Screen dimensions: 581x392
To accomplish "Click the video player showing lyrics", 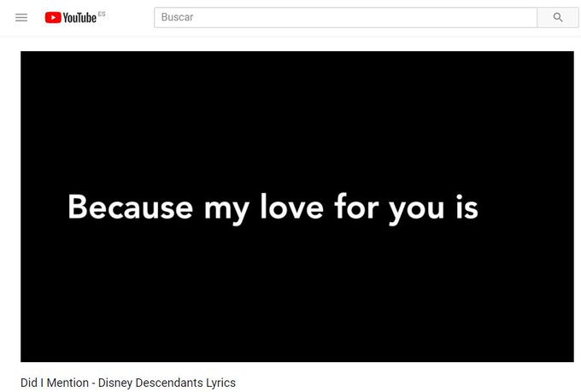I will pos(297,207).
